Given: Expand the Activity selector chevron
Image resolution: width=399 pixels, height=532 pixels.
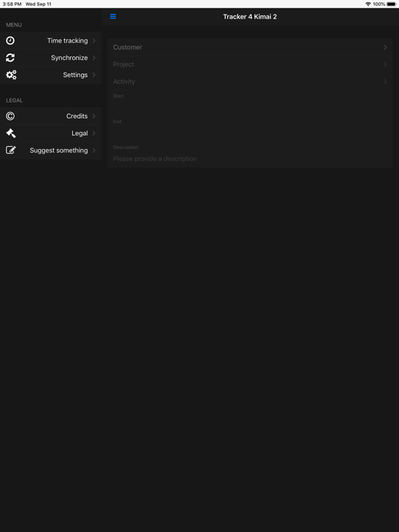Looking at the screenshot, I should pos(385,82).
